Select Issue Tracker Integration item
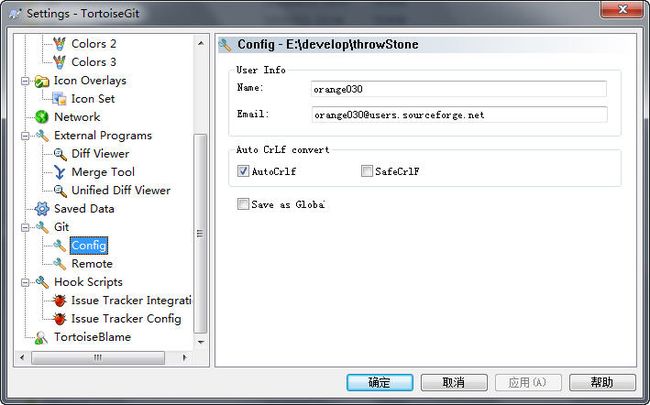 [131, 300]
